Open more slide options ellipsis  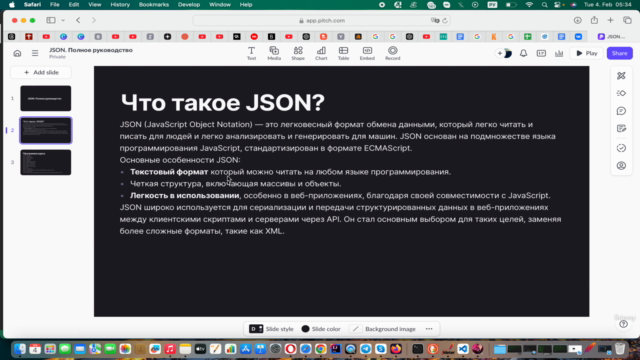coord(429,329)
